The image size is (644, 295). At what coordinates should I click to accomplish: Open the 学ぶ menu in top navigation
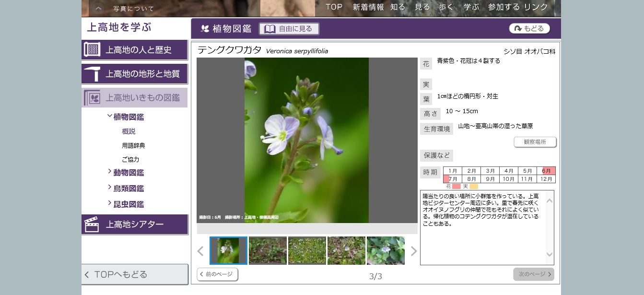pyautogui.click(x=471, y=7)
